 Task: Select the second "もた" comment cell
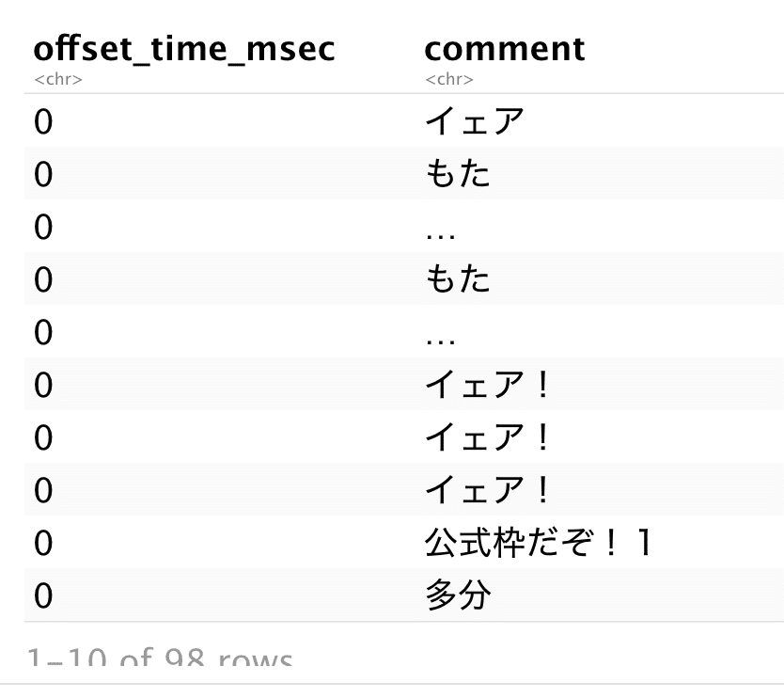(458, 280)
